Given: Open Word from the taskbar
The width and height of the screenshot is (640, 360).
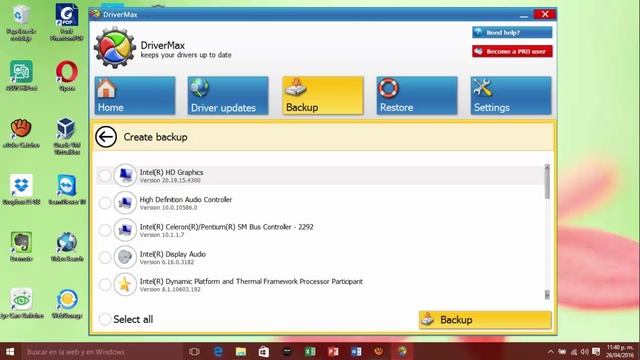Looking at the screenshot, I should point(356,351).
